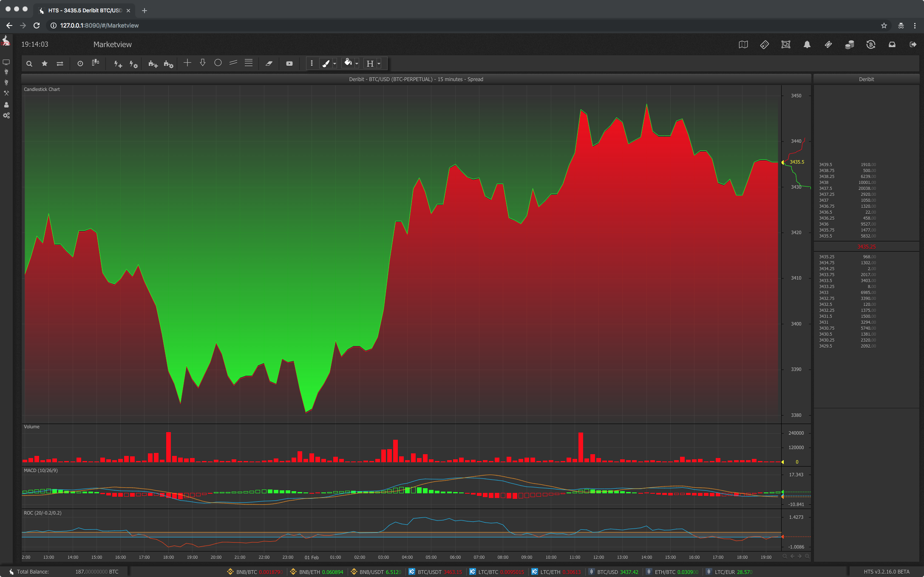Click the ETH/BTC ticker in status bar
The image size is (924, 577).
point(672,572)
